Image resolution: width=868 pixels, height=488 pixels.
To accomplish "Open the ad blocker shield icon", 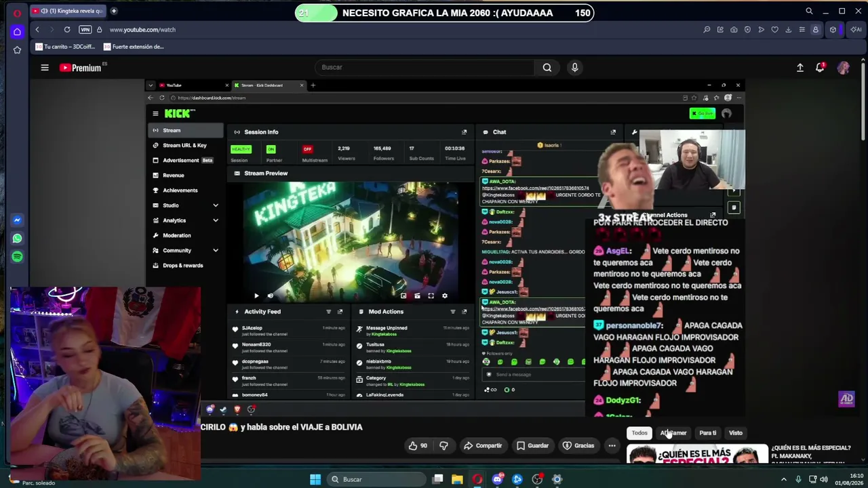I will [x=747, y=30].
